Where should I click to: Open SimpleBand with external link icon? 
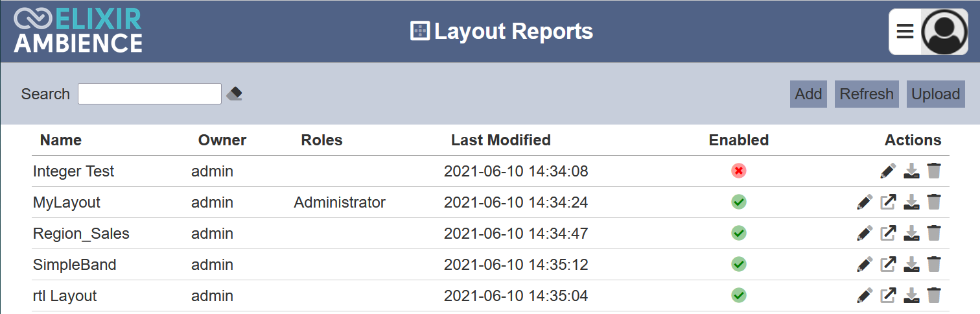pyautogui.click(x=888, y=265)
